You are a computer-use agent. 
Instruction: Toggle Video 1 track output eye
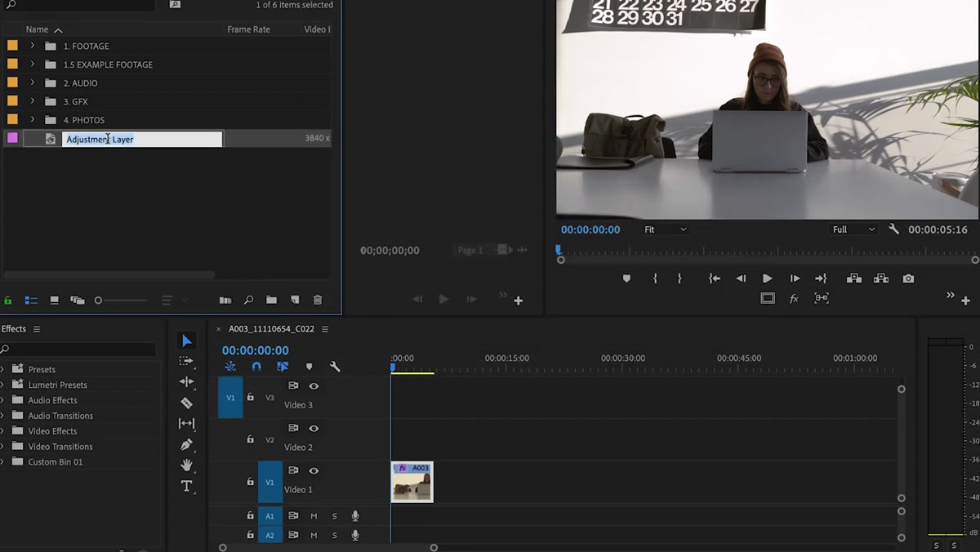(x=314, y=470)
